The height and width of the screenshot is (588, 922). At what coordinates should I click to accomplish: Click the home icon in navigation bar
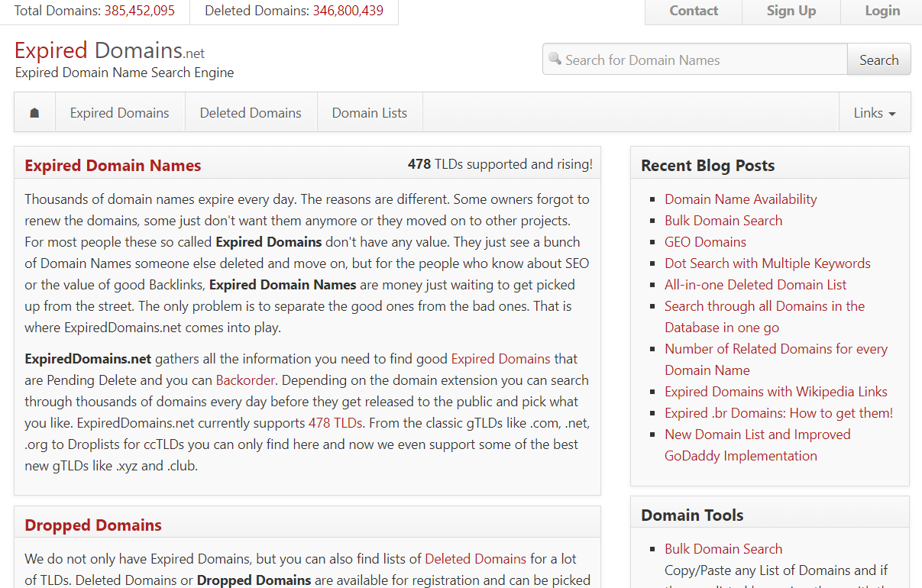pyautogui.click(x=34, y=113)
